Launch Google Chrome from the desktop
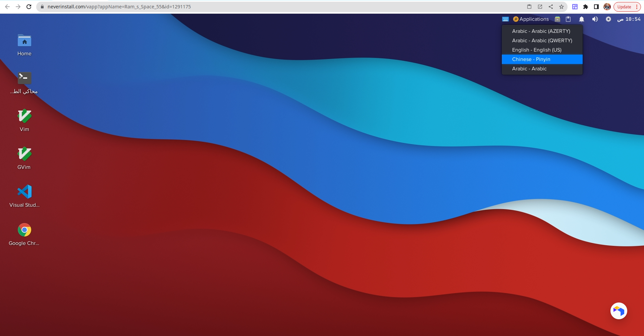The width and height of the screenshot is (644, 336). [x=24, y=230]
